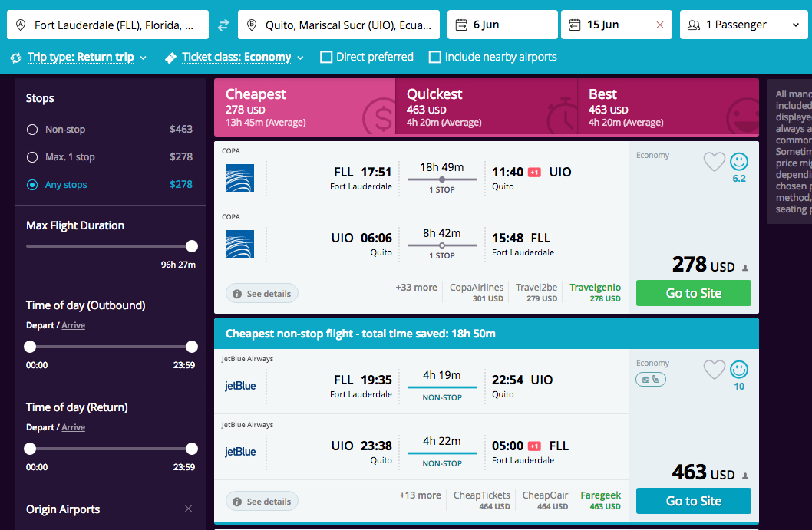
Task: Favorite the Copa flight heart icon
Action: point(714,162)
